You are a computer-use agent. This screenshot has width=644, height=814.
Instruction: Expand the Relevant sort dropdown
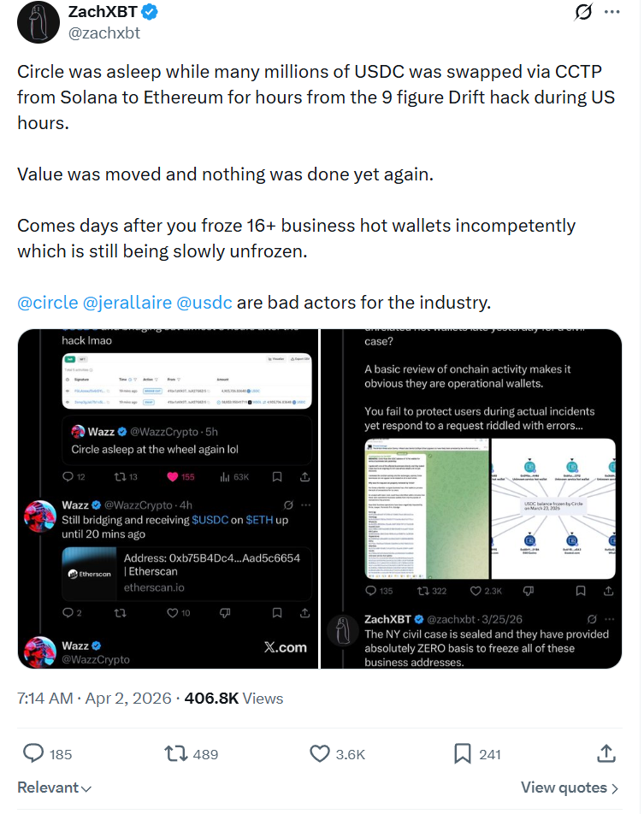coord(54,787)
